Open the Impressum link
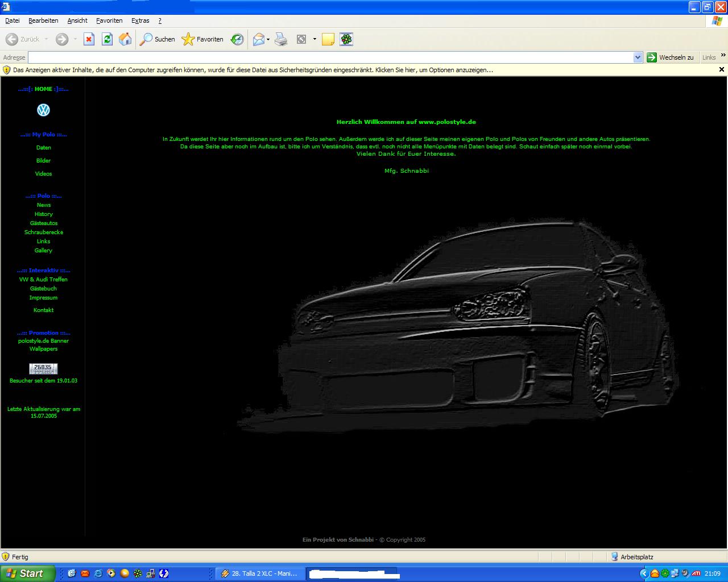 (43, 298)
